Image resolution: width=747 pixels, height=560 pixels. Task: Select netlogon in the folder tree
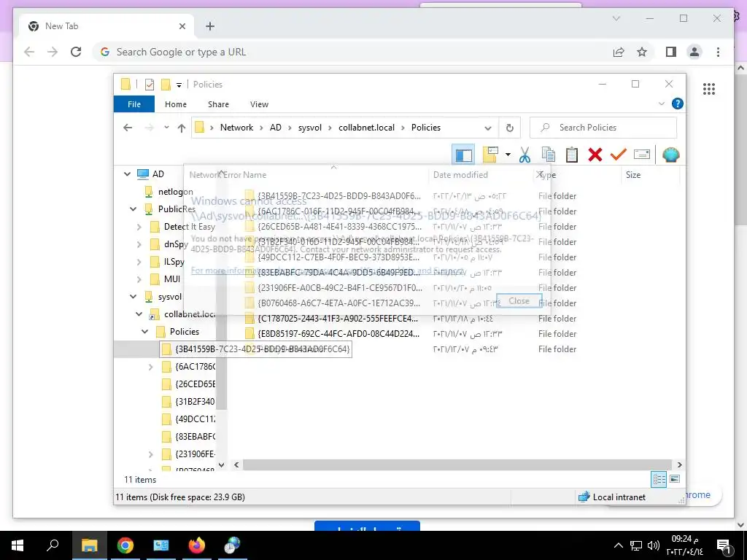[x=175, y=192]
